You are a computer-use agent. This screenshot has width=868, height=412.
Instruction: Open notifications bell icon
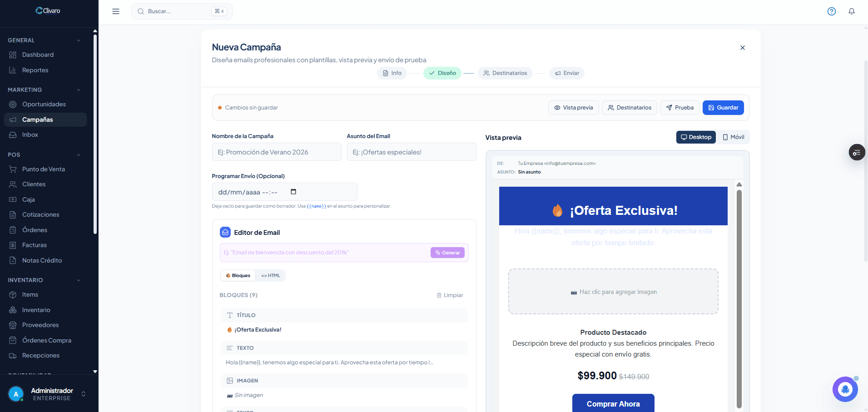851,11
